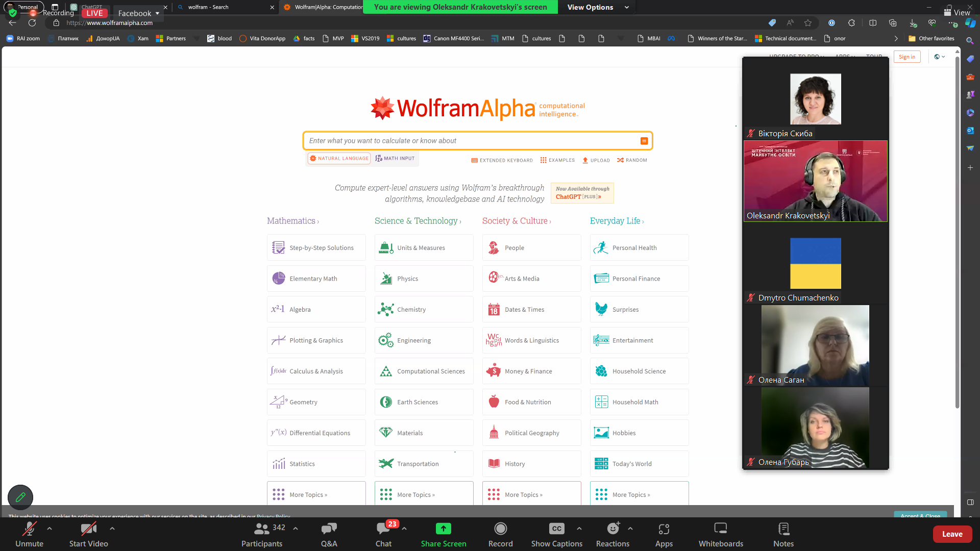Expand Participants options arrow

296,529
